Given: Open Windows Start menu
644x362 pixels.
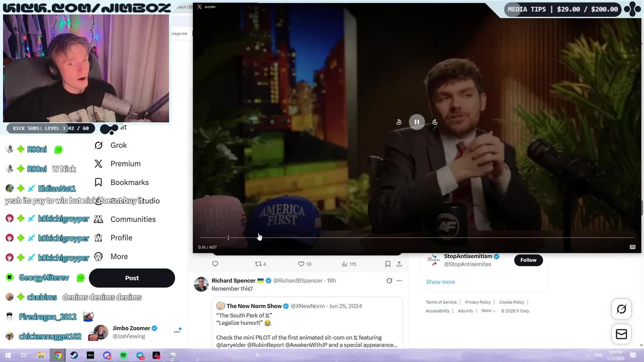Looking at the screenshot, I should tap(8, 355).
